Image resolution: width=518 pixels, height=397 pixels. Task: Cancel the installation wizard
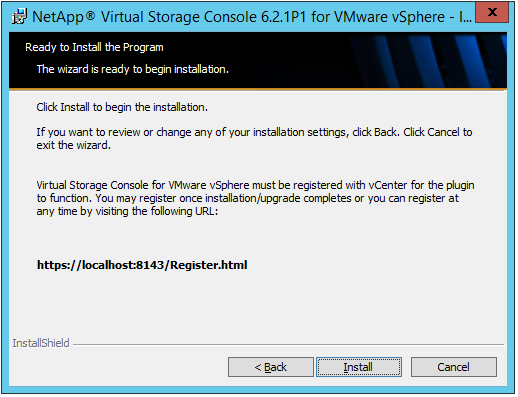tap(454, 367)
